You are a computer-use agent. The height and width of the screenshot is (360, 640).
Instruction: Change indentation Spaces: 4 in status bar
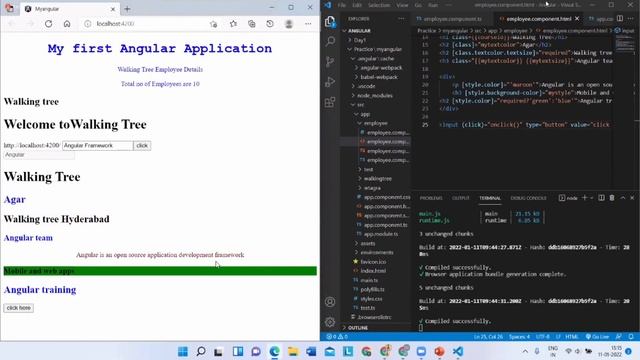(519, 337)
